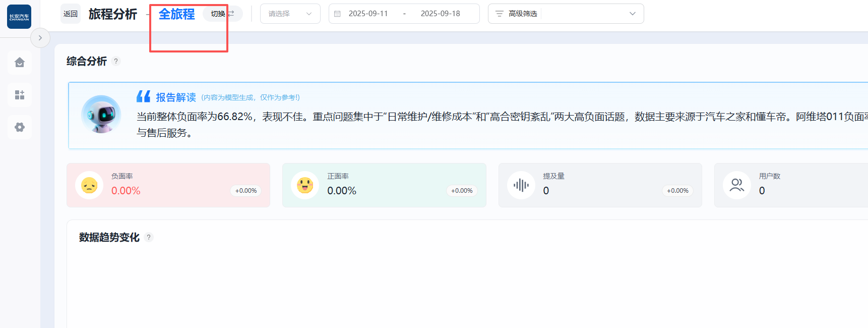Viewport: 868px width, 328px height.
Task: Click the sound wave icon in 提及量 card
Action: pos(521,185)
